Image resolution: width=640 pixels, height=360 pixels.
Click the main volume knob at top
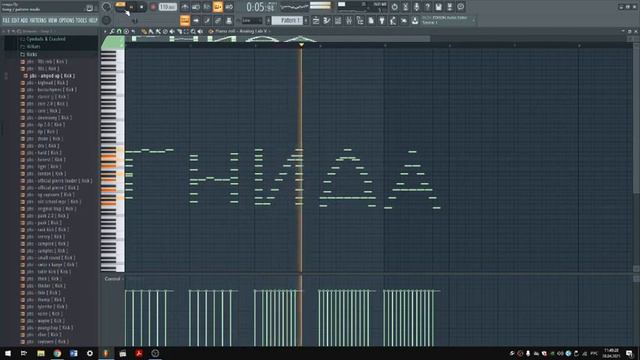[107, 7]
